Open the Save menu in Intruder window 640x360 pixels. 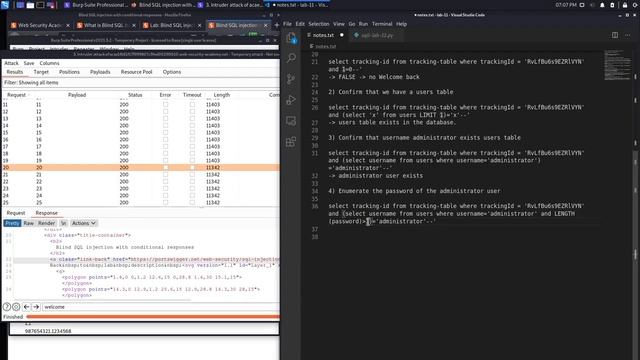(x=29, y=63)
